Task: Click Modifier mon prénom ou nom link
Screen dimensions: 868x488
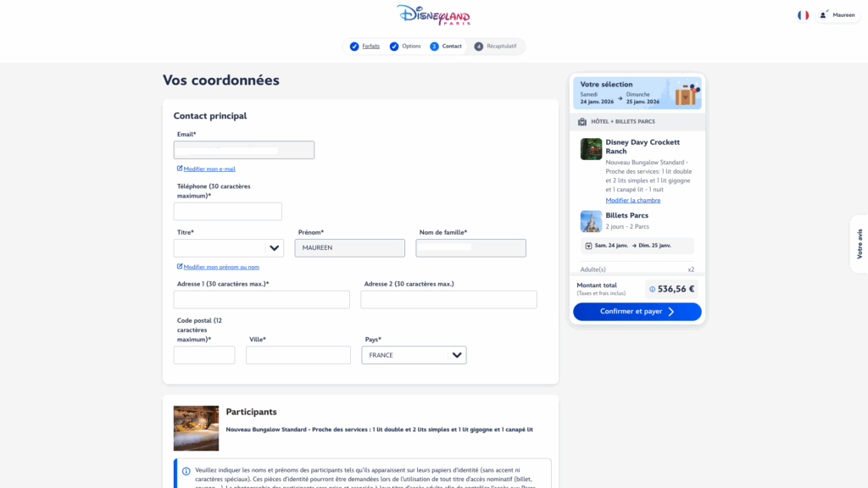Action: 221,267
